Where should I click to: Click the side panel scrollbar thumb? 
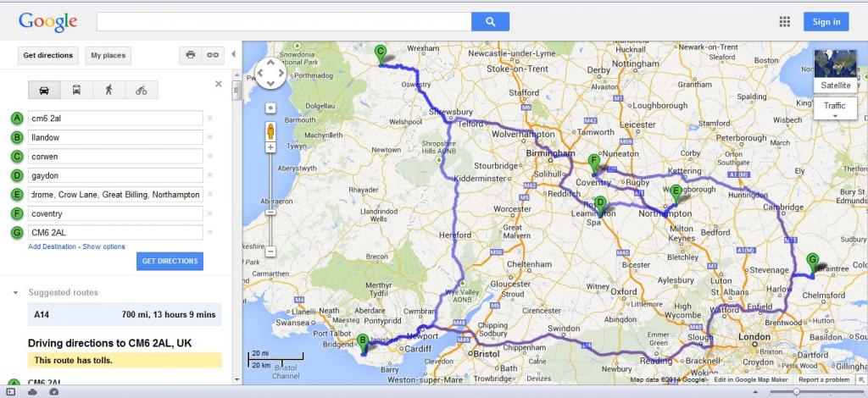coord(237,90)
